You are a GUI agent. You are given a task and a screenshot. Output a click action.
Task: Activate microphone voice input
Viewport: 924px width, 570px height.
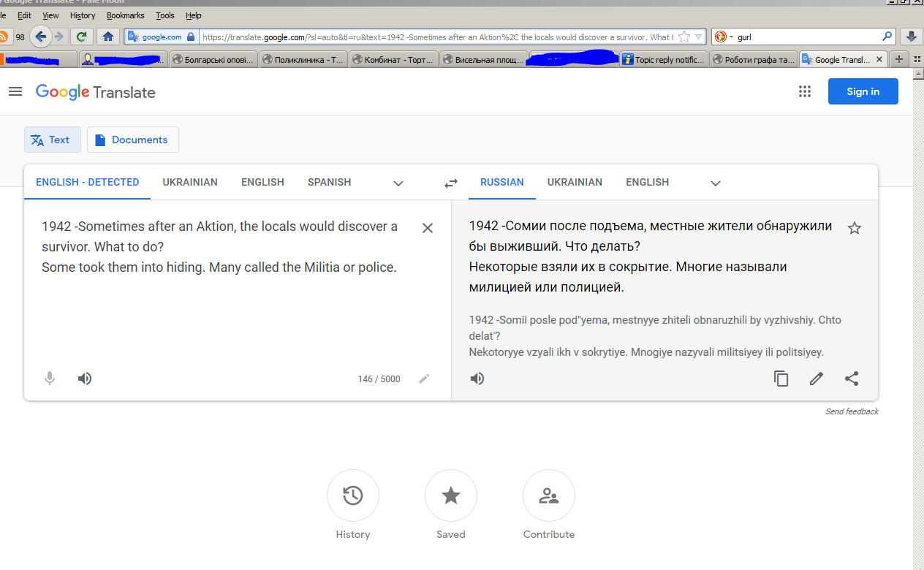pos(50,379)
